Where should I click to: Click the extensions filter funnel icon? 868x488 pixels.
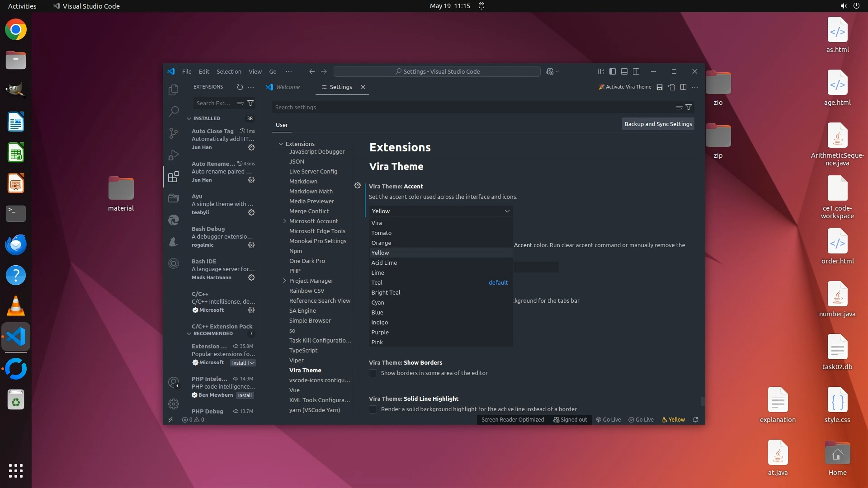pos(250,103)
